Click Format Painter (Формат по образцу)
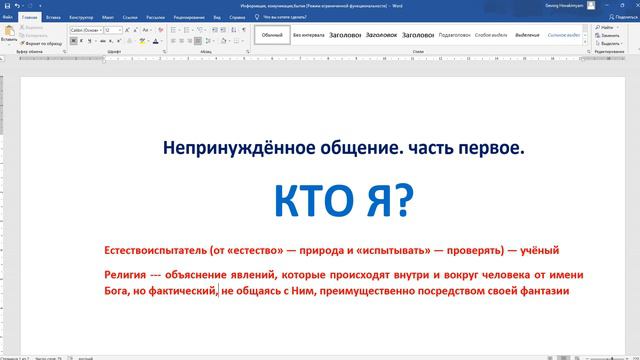This screenshot has width=640, height=360. (x=41, y=43)
